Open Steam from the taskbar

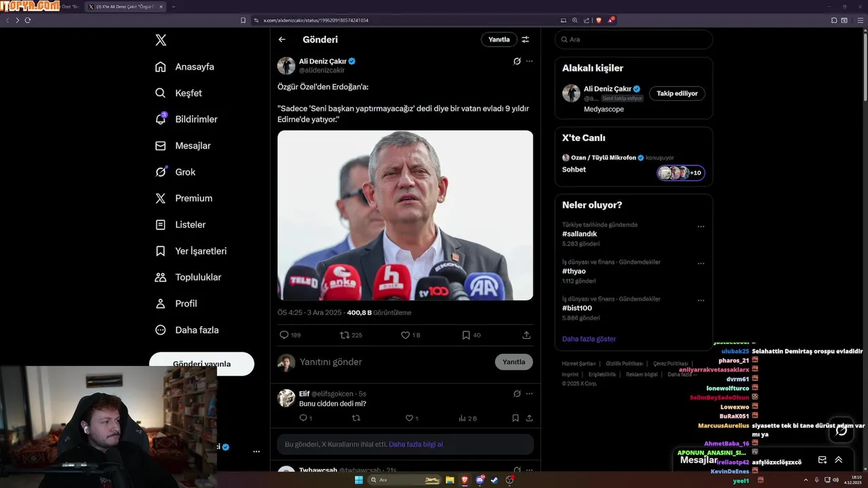click(x=494, y=480)
